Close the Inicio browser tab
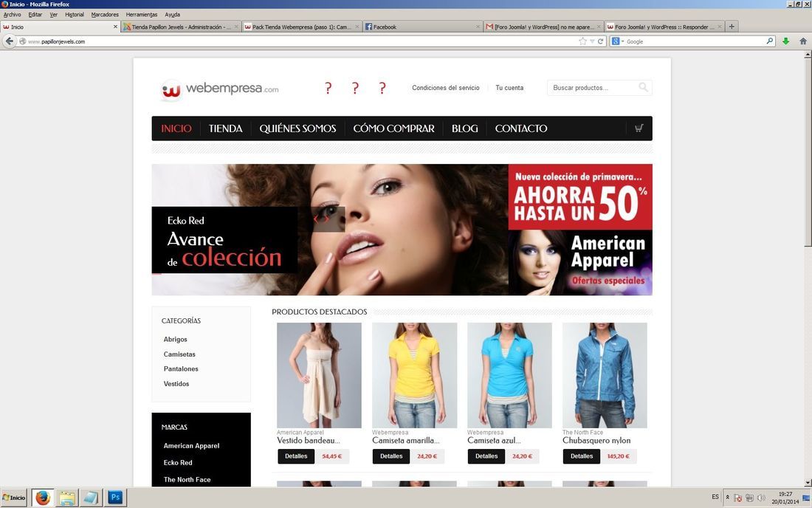The height and width of the screenshot is (508, 812). click(115, 27)
